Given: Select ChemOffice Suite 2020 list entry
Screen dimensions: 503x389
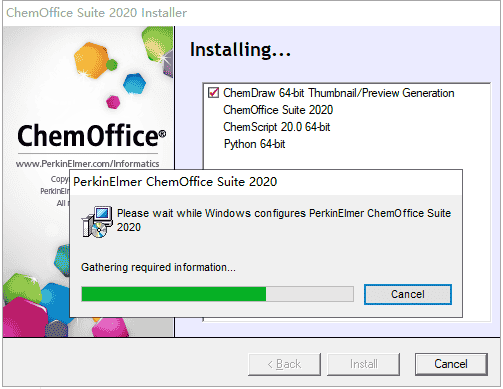Looking at the screenshot, I should click(x=278, y=110).
